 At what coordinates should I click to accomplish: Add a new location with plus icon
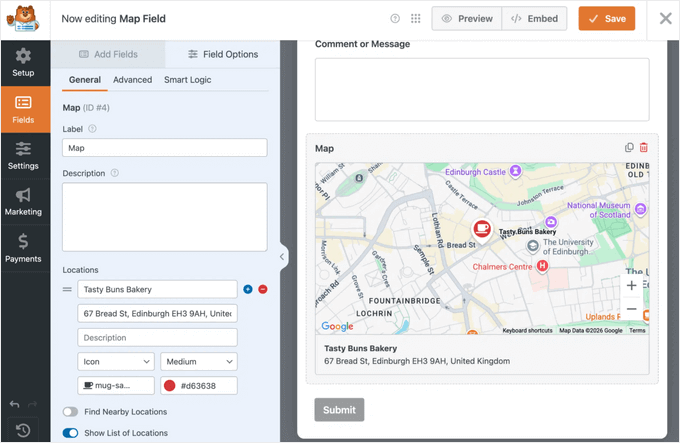click(x=248, y=289)
